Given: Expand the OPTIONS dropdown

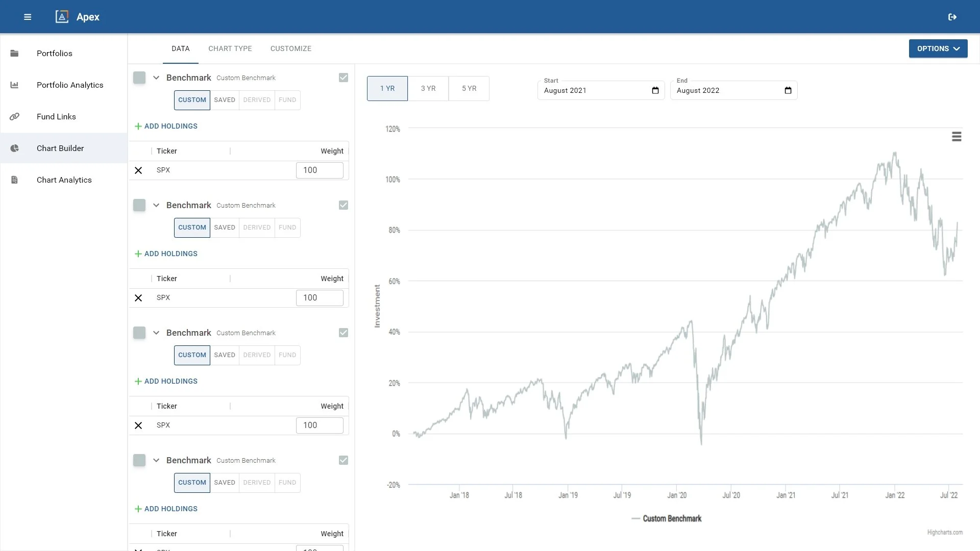Looking at the screenshot, I should tap(938, 48).
